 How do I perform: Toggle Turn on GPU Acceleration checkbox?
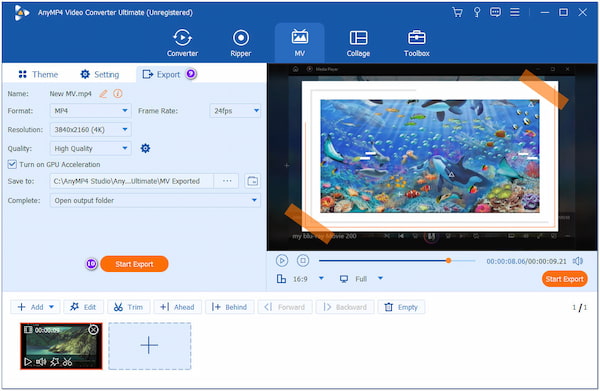(12, 164)
